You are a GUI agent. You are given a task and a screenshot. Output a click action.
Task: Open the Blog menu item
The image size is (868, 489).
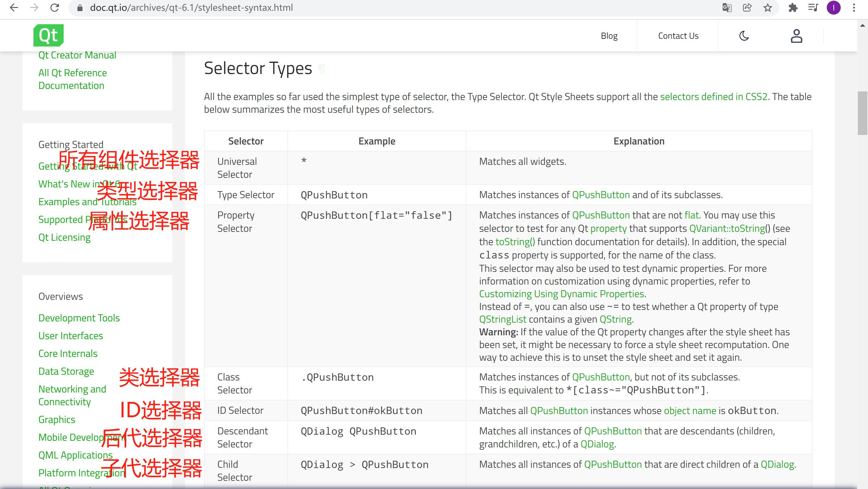click(x=609, y=36)
